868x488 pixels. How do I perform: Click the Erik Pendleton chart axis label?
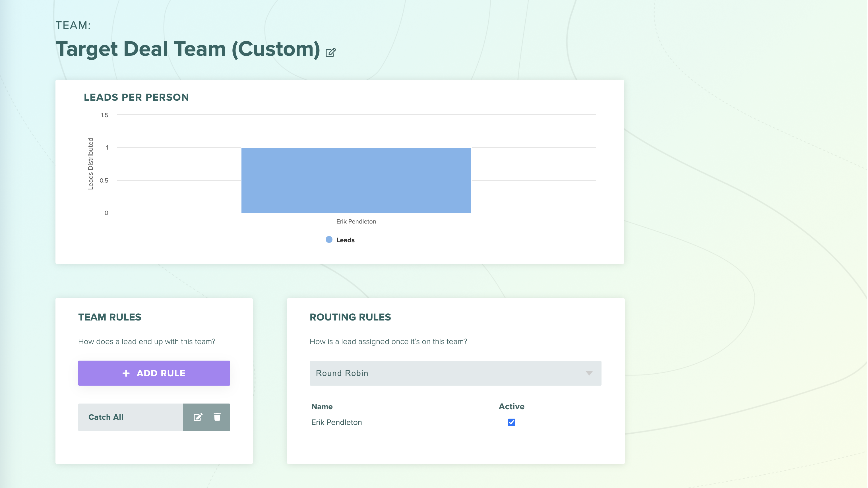point(356,222)
